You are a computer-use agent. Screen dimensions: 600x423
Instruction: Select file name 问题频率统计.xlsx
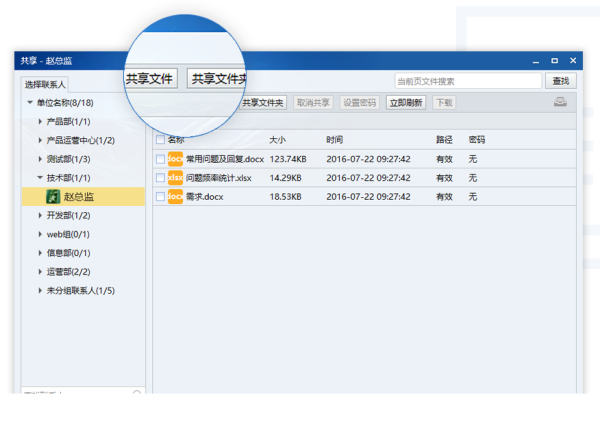[218, 178]
